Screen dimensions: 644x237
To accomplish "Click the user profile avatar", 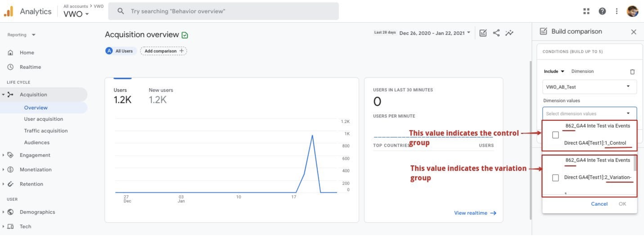I will click(632, 11).
